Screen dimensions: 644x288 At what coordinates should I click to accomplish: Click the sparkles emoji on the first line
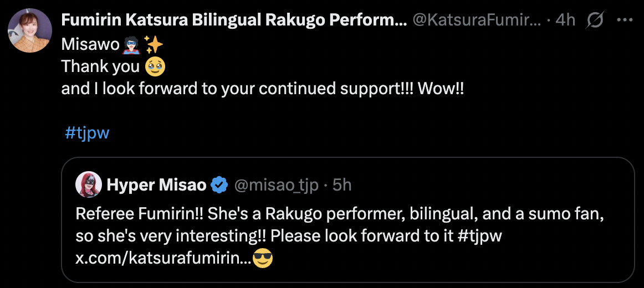pyautogui.click(x=152, y=43)
